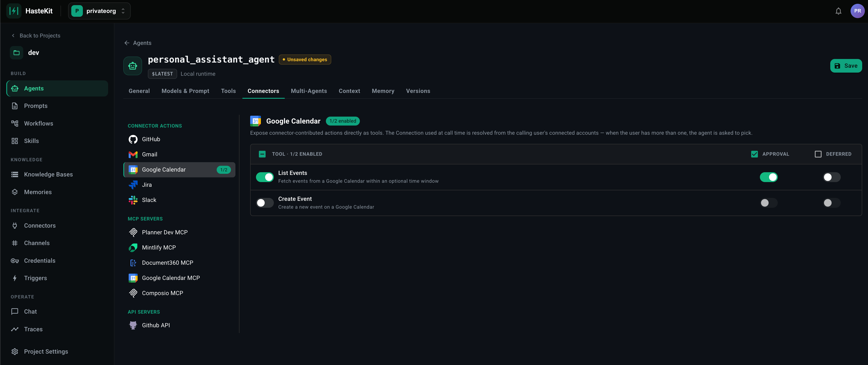This screenshot has width=868, height=365.
Task: Check the select-all TOOL checkbox
Action: pos(262,154)
